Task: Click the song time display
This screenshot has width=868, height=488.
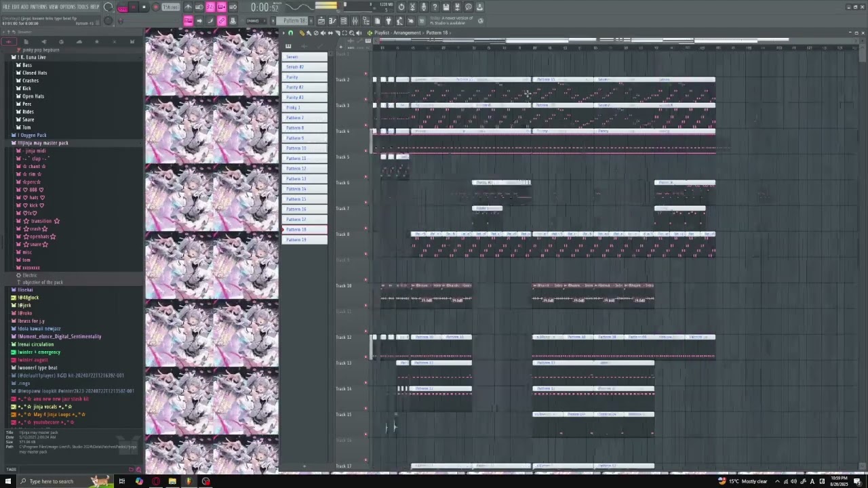Action: [264, 7]
